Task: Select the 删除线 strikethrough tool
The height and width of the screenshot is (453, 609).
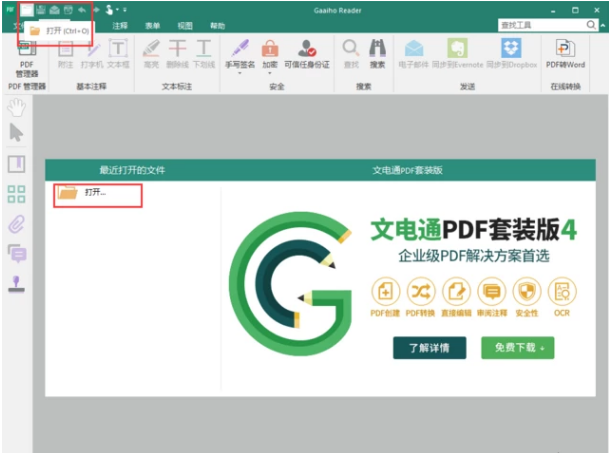Action: [177, 54]
